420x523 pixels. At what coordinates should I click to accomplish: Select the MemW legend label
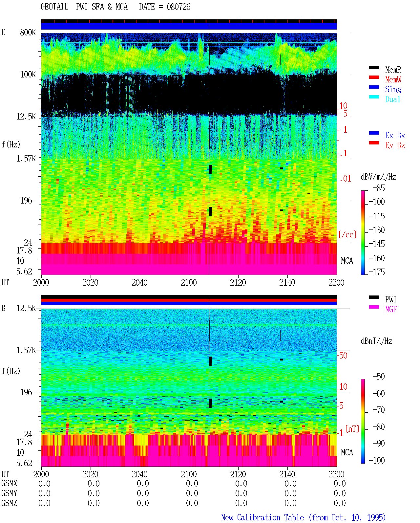393,79
